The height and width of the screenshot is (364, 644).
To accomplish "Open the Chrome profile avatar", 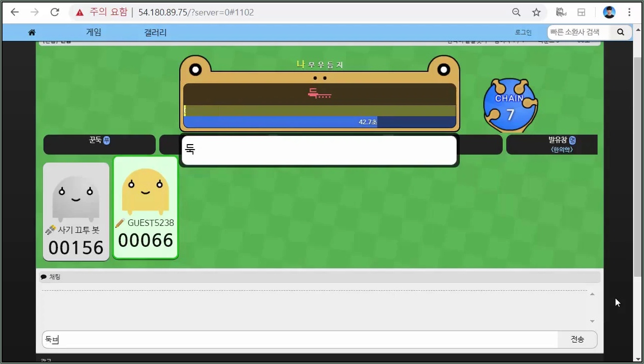I will coord(609,12).
